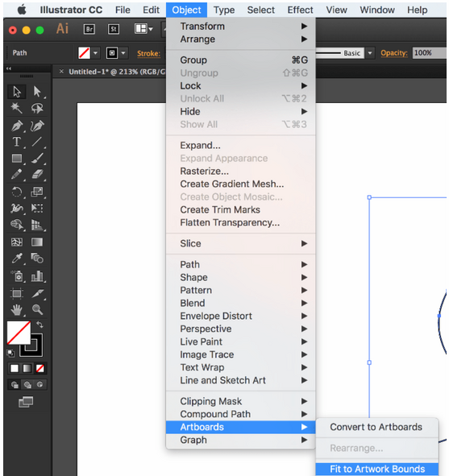This screenshot has height=476, width=449.
Task: Open the Effect menu
Action: (300, 10)
